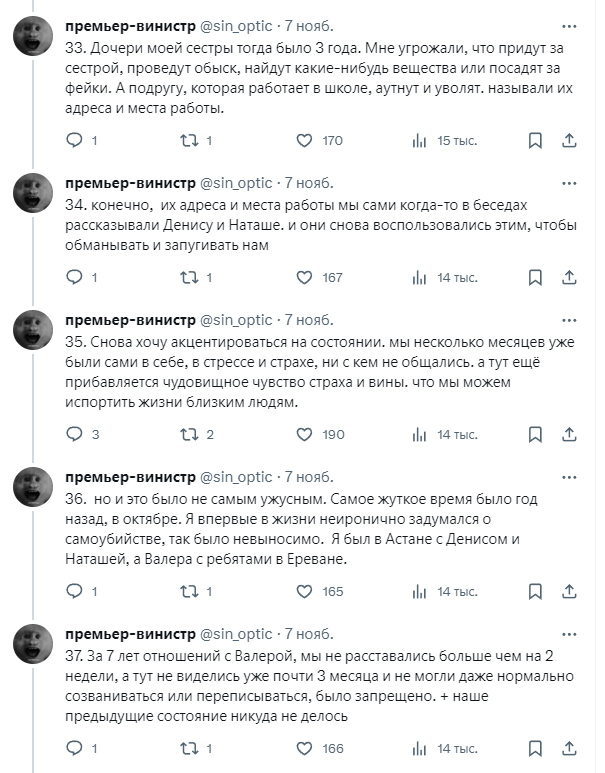Bookmark tweet number 37
This screenshot has width=605, height=773.
535,748
